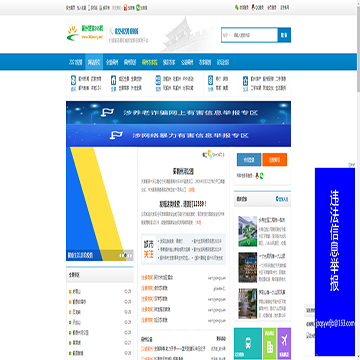Click the green leaf icon in top-right bar
360x360 pixels.
pyautogui.click(x=237, y=7)
